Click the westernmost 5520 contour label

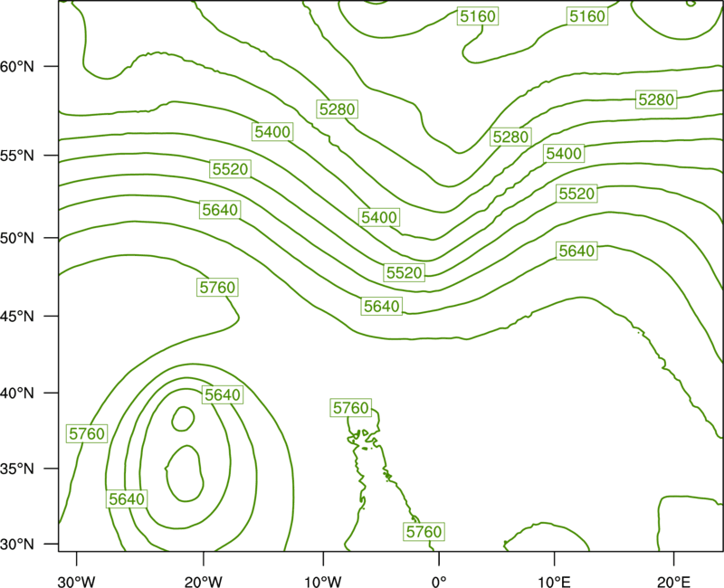pyautogui.click(x=231, y=169)
